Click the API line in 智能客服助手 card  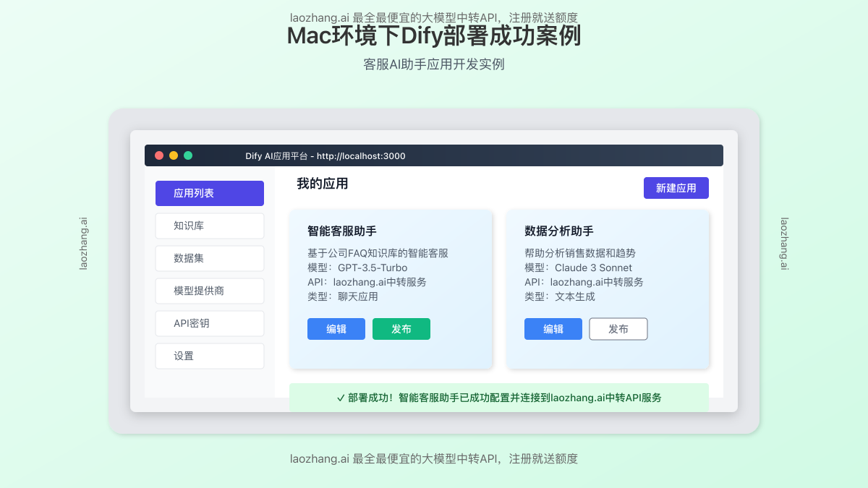coord(367,282)
